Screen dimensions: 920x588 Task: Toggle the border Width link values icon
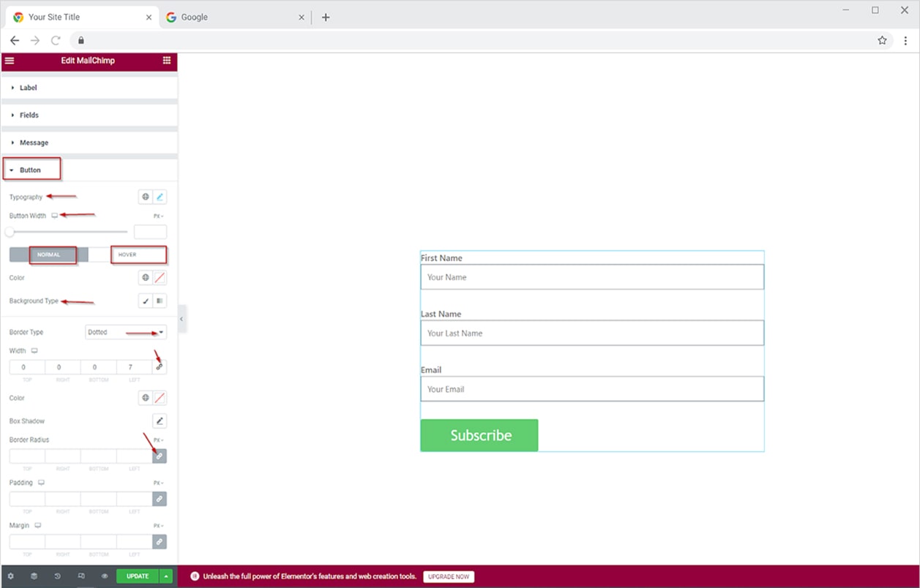coord(160,367)
